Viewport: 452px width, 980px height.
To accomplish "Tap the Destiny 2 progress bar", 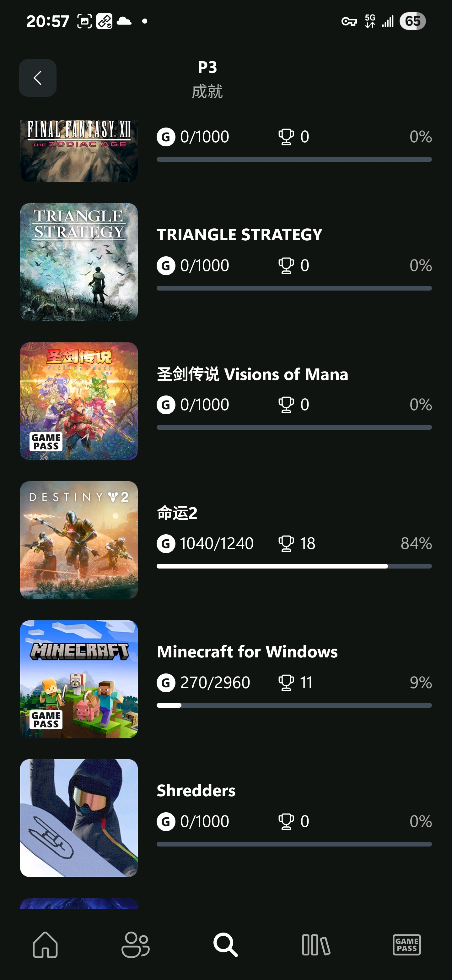I will tap(294, 566).
